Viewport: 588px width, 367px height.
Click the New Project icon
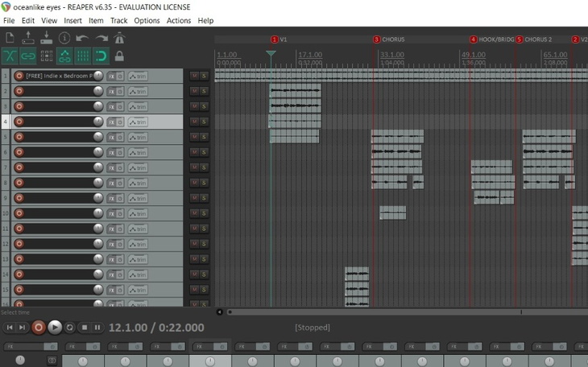coord(10,38)
